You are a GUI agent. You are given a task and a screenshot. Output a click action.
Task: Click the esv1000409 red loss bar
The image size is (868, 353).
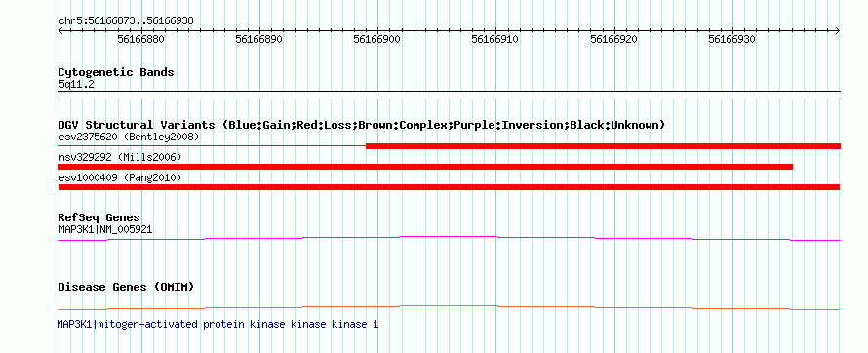click(449, 187)
